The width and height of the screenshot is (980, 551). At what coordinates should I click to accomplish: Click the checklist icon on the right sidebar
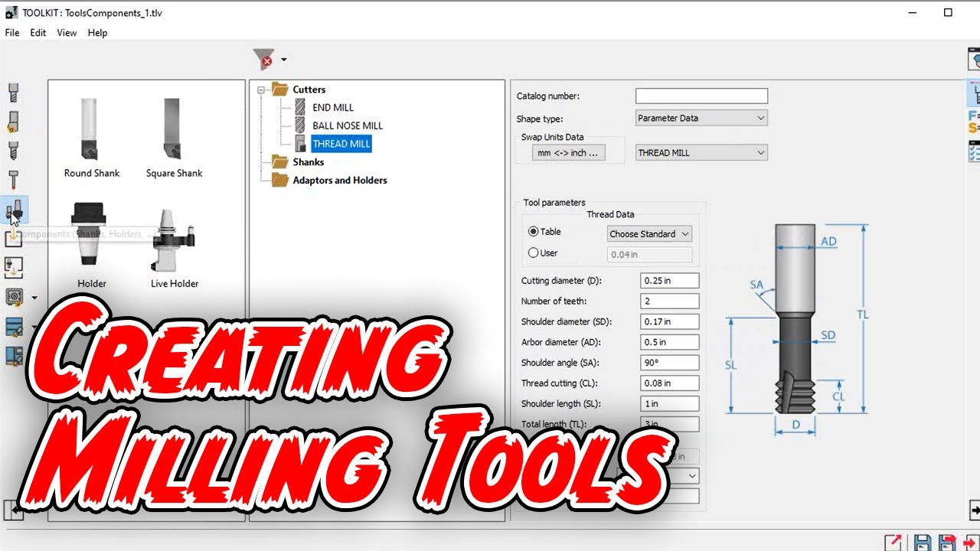click(974, 151)
